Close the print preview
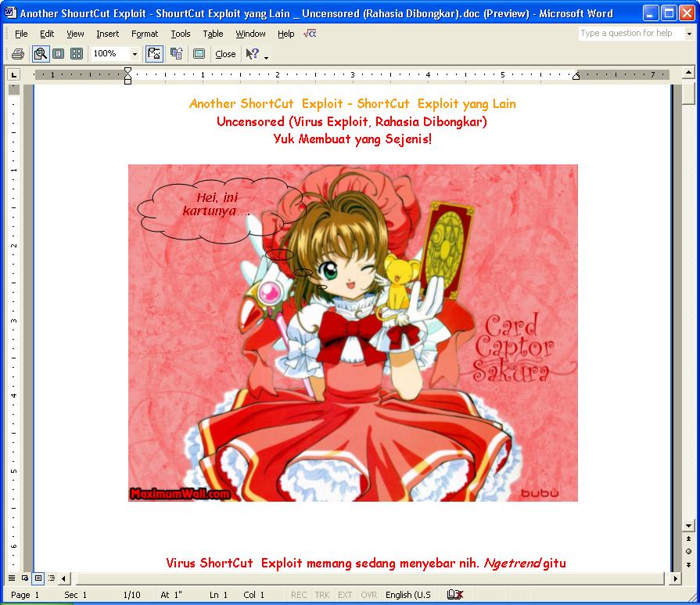This screenshot has width=700, height=605. pyautogui.click(x=225, y=54)
